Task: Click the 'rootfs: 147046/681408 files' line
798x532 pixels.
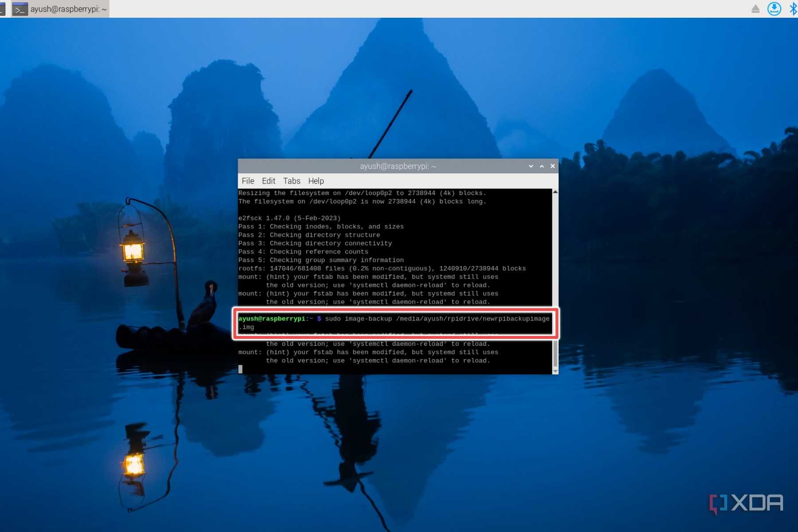Action: pyautogui.click(x=382, y=269)
